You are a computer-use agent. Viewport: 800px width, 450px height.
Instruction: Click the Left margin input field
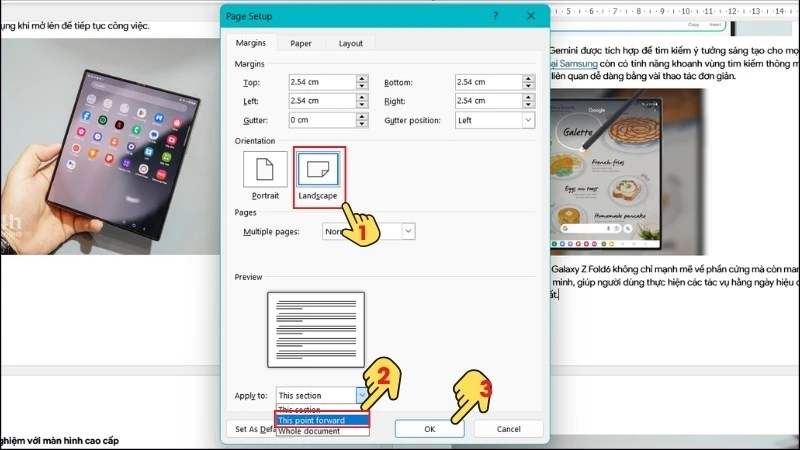coord(322,101)
